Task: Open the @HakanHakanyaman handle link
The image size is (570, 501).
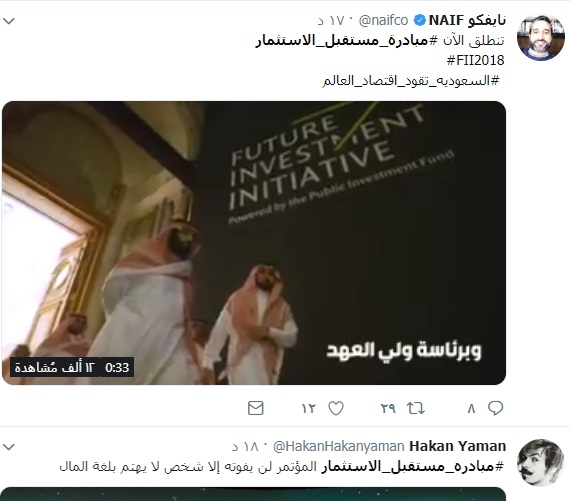Action: pos(338,446)
